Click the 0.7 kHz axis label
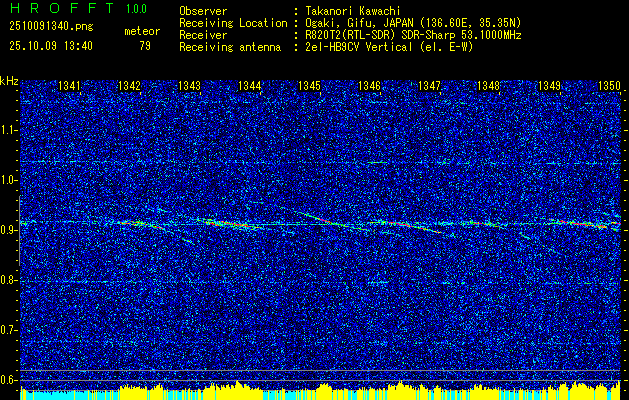Screen dimensions: 629x400 8,330
